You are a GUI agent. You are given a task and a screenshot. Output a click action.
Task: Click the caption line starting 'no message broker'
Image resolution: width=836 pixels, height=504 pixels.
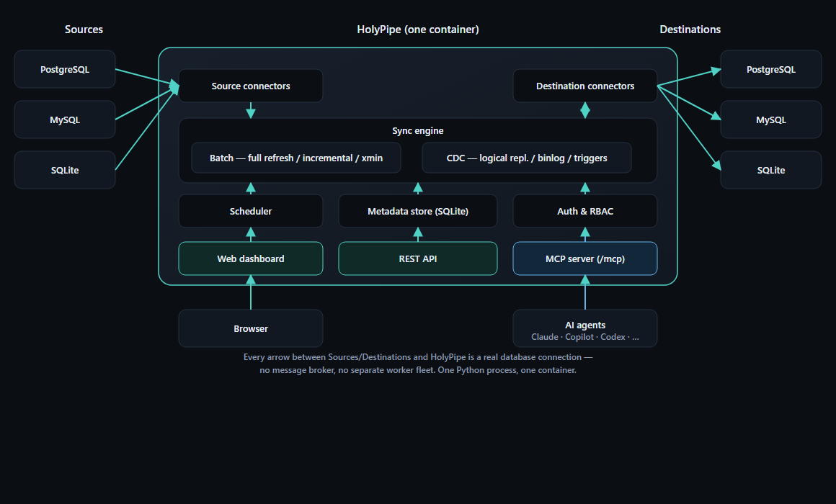(417, 370)
